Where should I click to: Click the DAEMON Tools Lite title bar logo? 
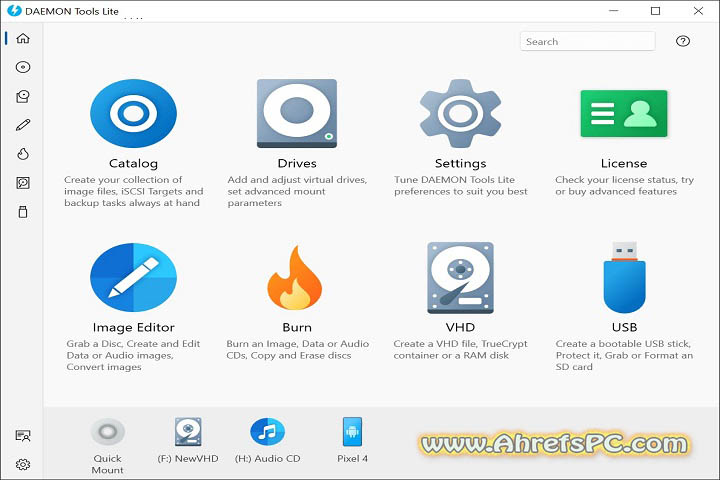(14, 10)
